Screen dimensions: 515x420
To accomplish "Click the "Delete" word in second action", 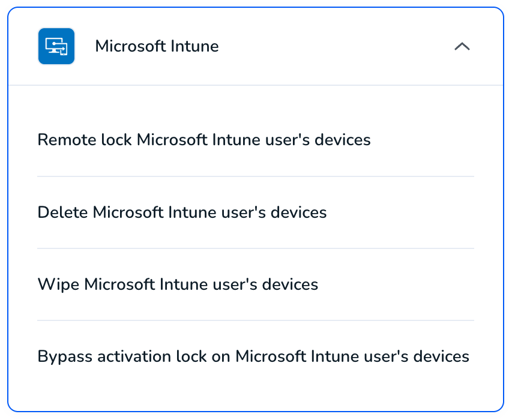I will click(x=63, y=212).
